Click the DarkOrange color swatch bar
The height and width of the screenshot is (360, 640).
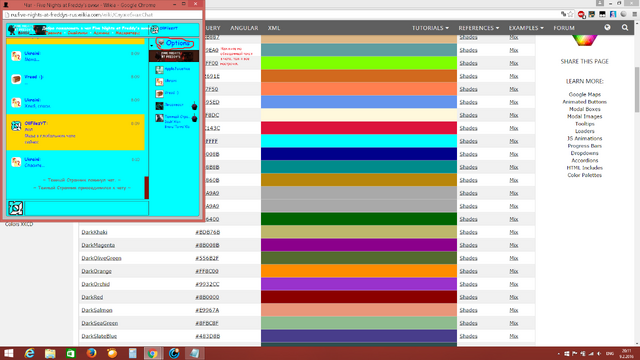(359, 271)
